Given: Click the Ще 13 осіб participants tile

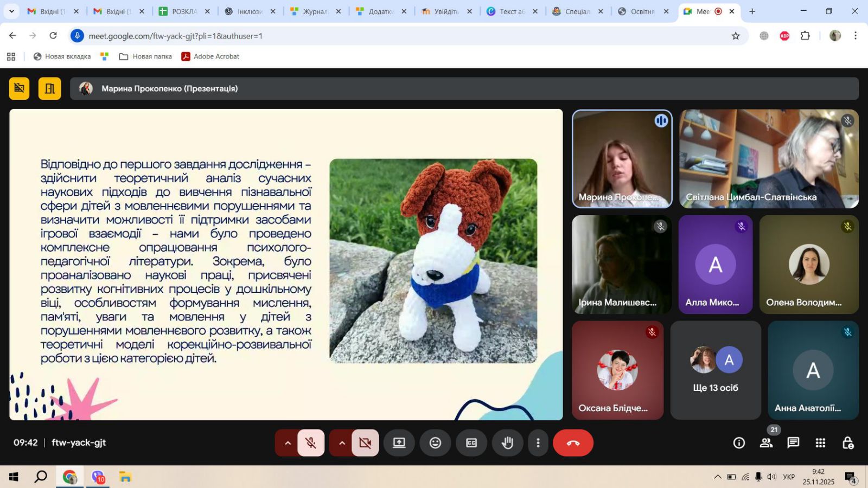Looking at the screenshot, I should pyautogui.click(x=716, y=370).
